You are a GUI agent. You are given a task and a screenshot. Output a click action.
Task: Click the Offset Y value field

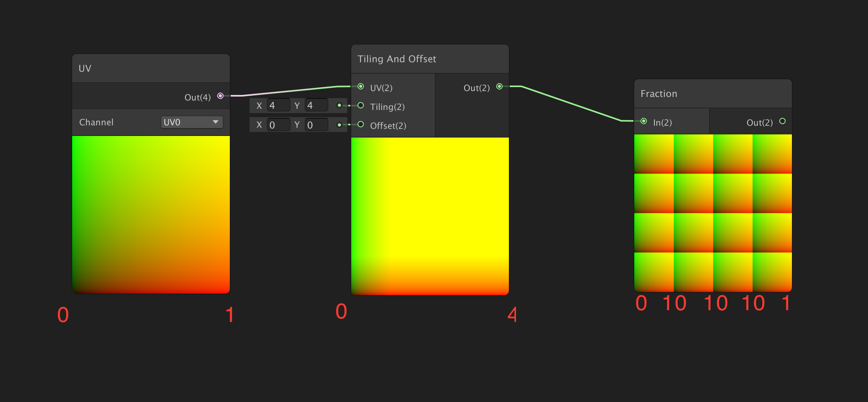coord(316,125)
